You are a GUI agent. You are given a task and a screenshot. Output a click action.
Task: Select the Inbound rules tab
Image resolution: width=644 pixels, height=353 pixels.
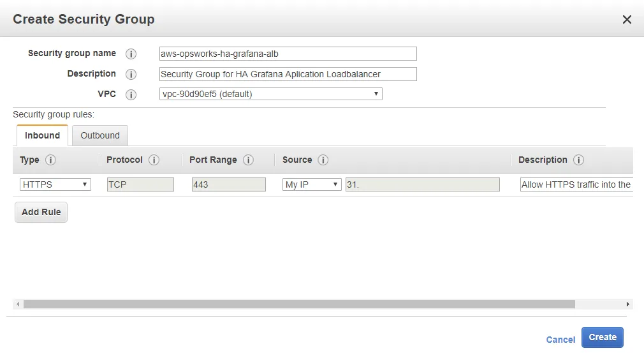(x=42, y=135)
